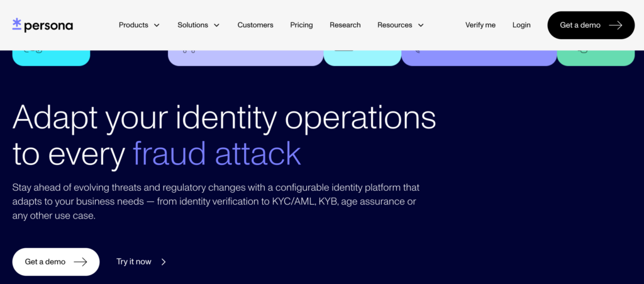Open the Products menu label

[133, 25]
